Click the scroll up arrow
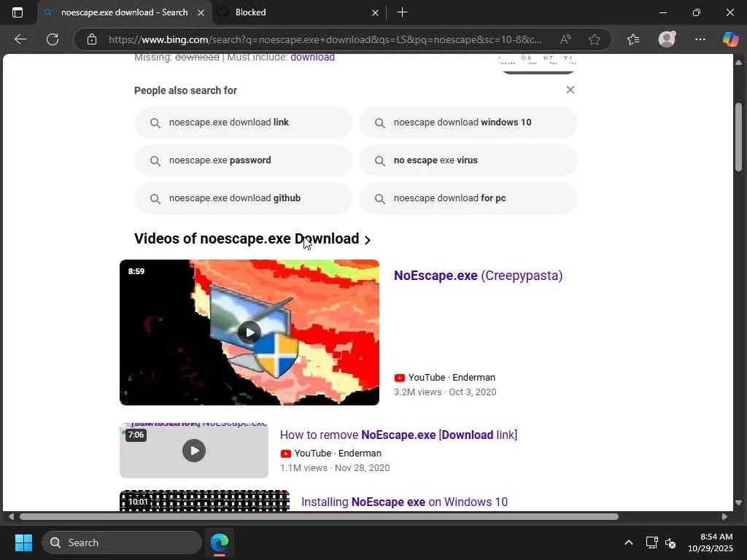The height and width of the screenshot is (560, 747). click(x=738, y=63)
